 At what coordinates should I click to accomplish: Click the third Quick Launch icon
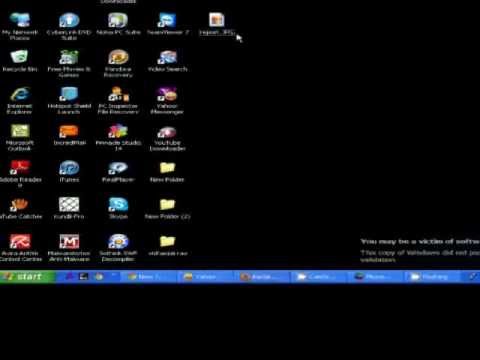pyautogui.click(x=99, y=277)
